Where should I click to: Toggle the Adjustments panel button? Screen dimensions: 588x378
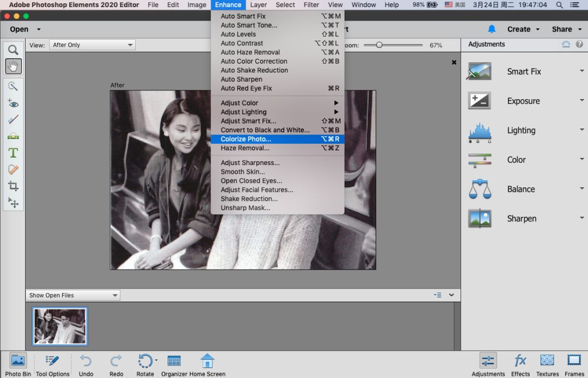point(488,364)
